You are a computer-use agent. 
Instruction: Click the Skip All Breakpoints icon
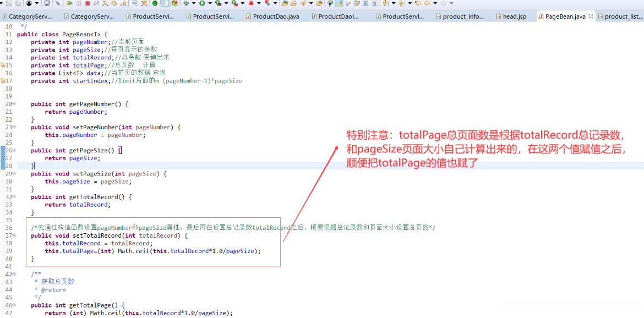pyautogui.click(x=58, y=3)
